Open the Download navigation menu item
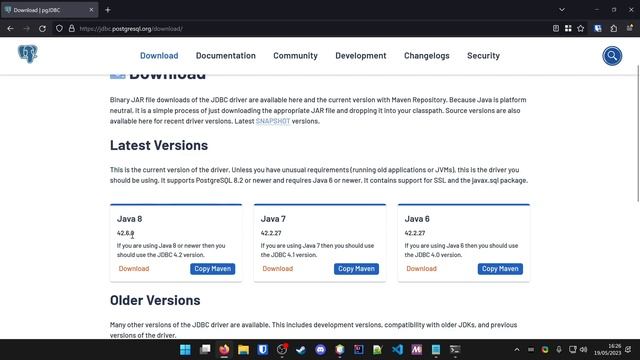 coord(159,56)
